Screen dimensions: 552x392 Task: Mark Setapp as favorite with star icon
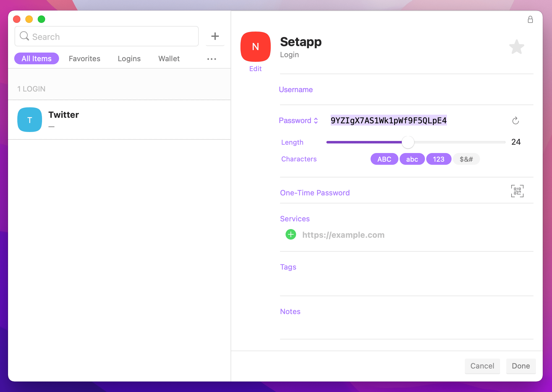click(516, 47)
